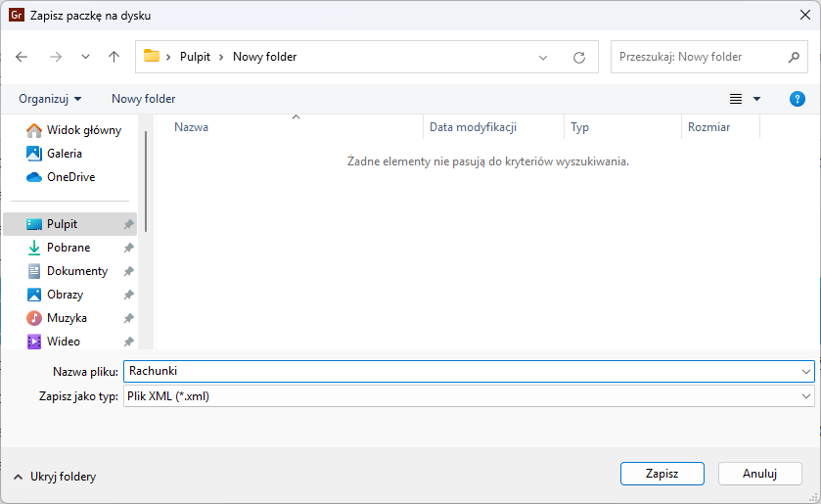
Task: Unpin the Dokumenty folder pin icon
Action: pos(128,271)
